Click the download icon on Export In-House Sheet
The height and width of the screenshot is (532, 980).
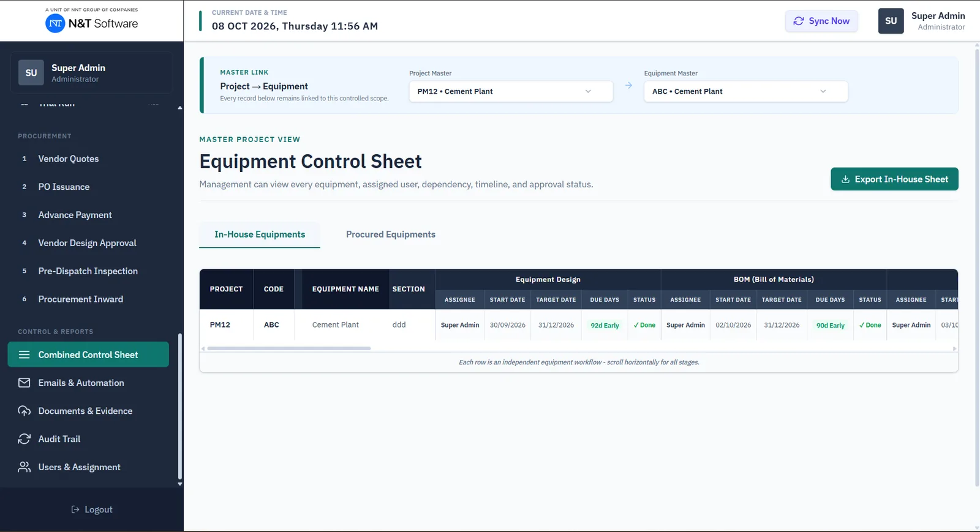(x=845, y=179)
